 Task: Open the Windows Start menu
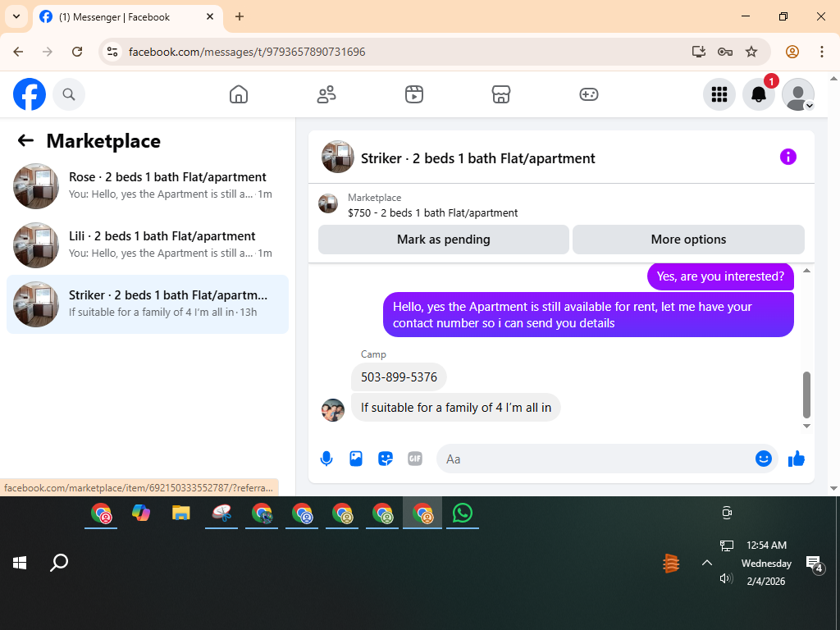[x=20, y=563]
